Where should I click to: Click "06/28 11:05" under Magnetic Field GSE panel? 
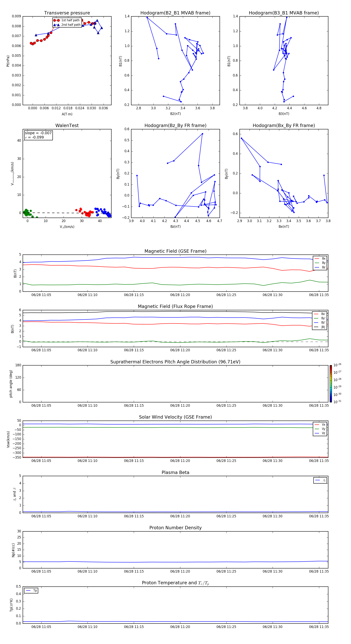(x=41, y=295)
